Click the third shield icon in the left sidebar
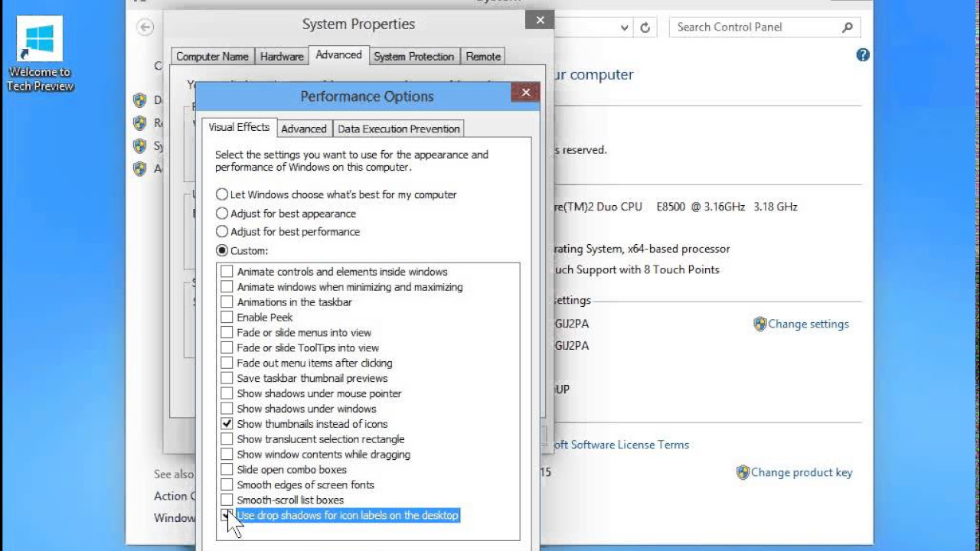980x551 pixels. (140, 146)
